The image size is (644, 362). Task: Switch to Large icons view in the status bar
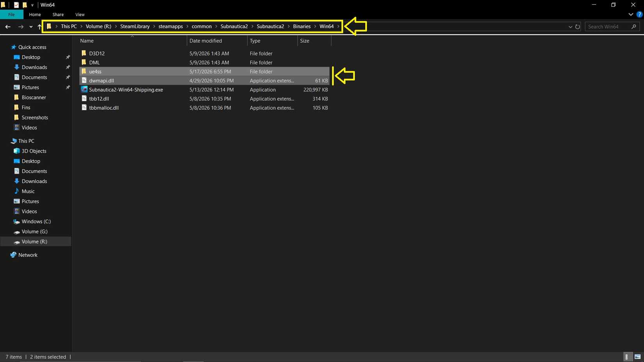click(638, 357)
